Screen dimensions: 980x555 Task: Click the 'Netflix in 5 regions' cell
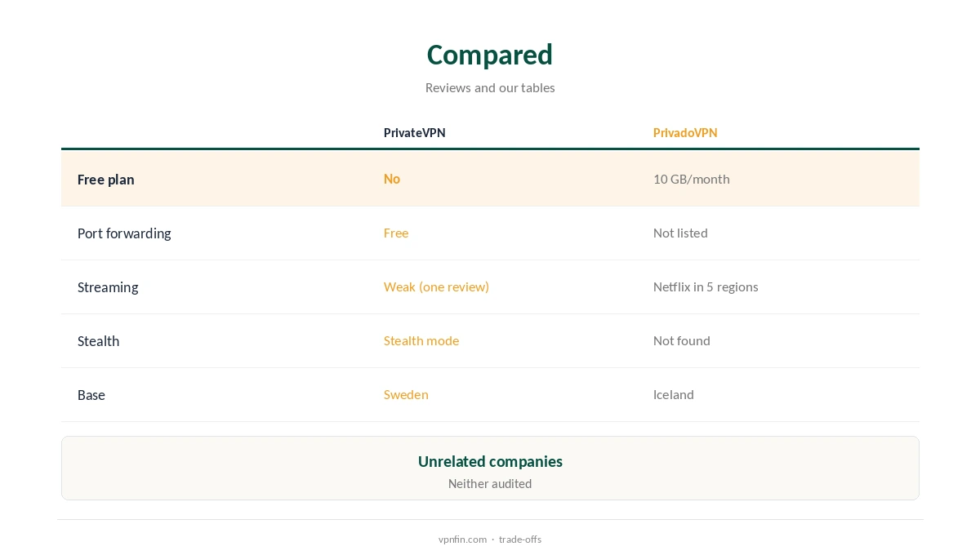coord(706,286)
